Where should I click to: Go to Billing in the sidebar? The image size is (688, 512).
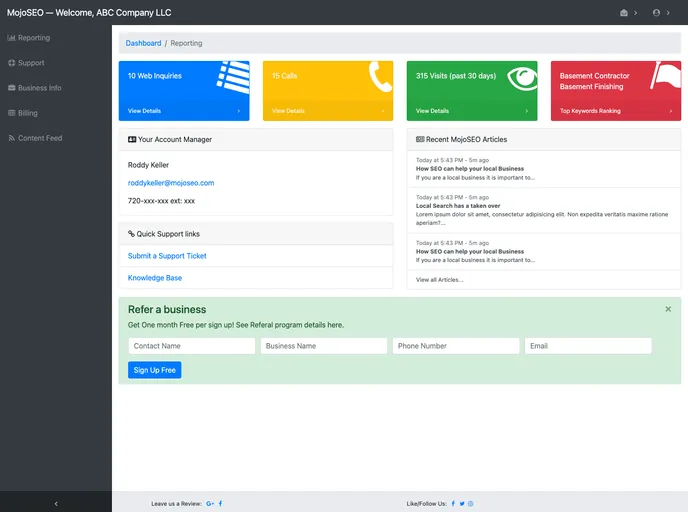27,113
